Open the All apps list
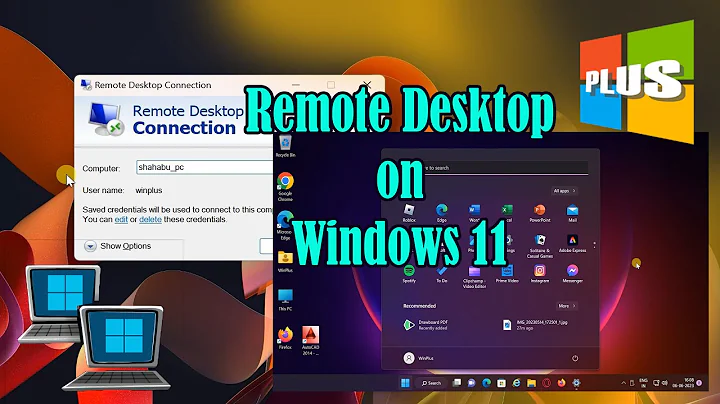Screen dimensions: 720x404 [564, 191]
